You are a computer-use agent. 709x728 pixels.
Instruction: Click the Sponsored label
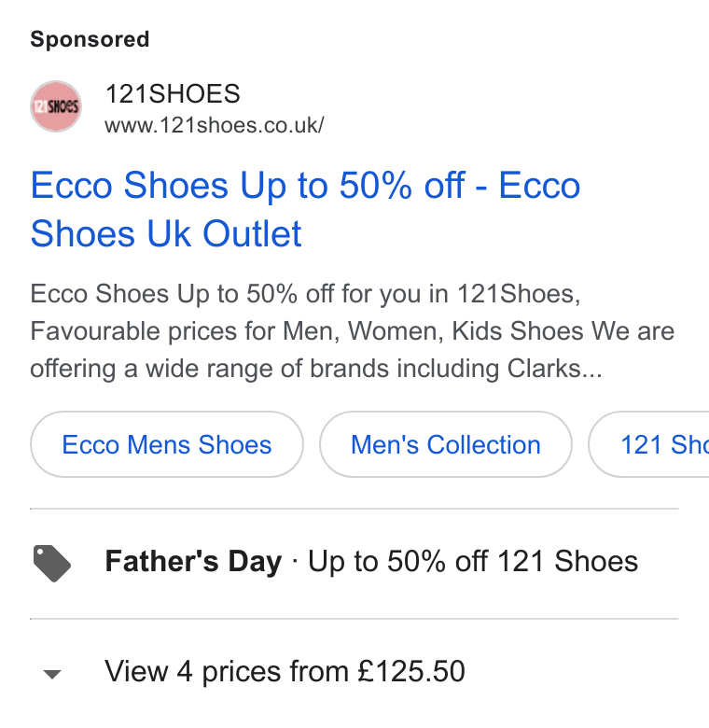click(90, 39)
